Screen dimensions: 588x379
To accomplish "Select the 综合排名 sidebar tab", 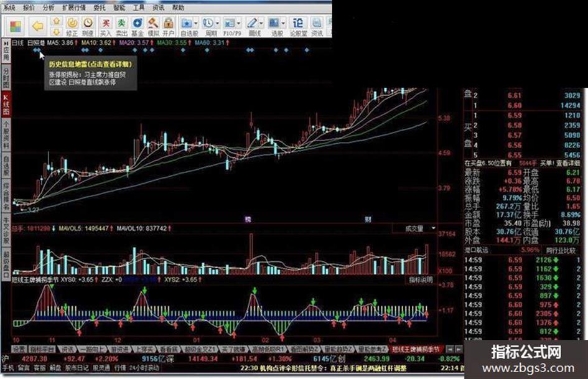I will [6, 195].
